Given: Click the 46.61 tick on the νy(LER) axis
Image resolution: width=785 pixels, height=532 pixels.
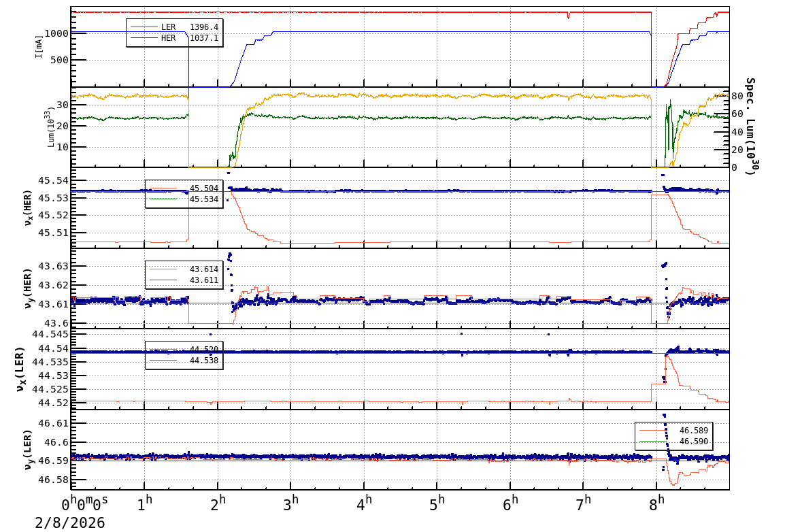Looking at the screenshot, I should click(53, 423).
